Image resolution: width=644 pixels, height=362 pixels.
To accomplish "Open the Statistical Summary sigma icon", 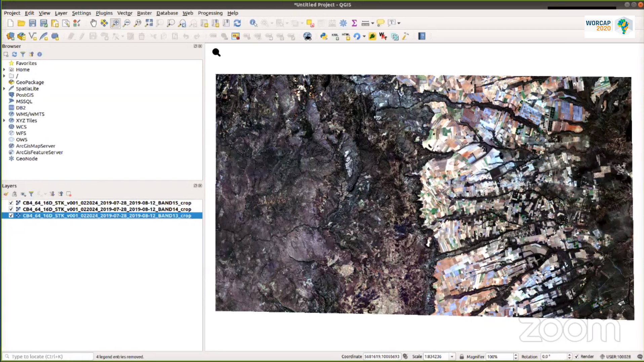I will coord(354,23).
